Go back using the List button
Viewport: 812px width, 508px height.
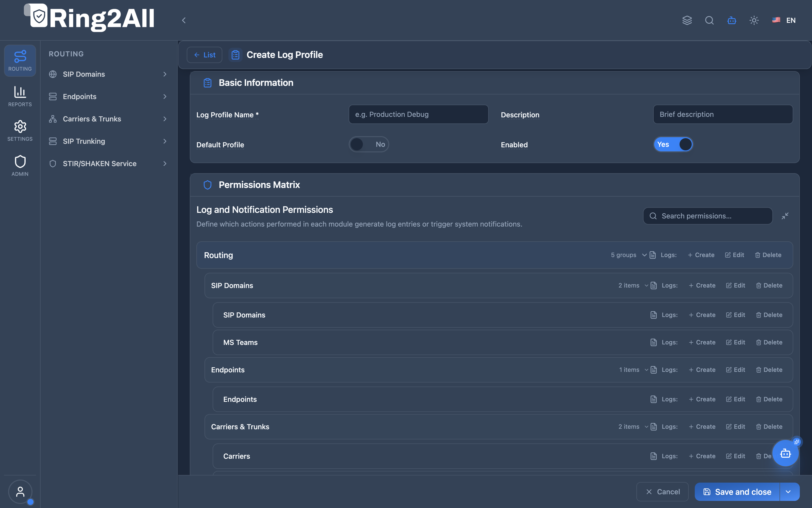pos(204,55)
